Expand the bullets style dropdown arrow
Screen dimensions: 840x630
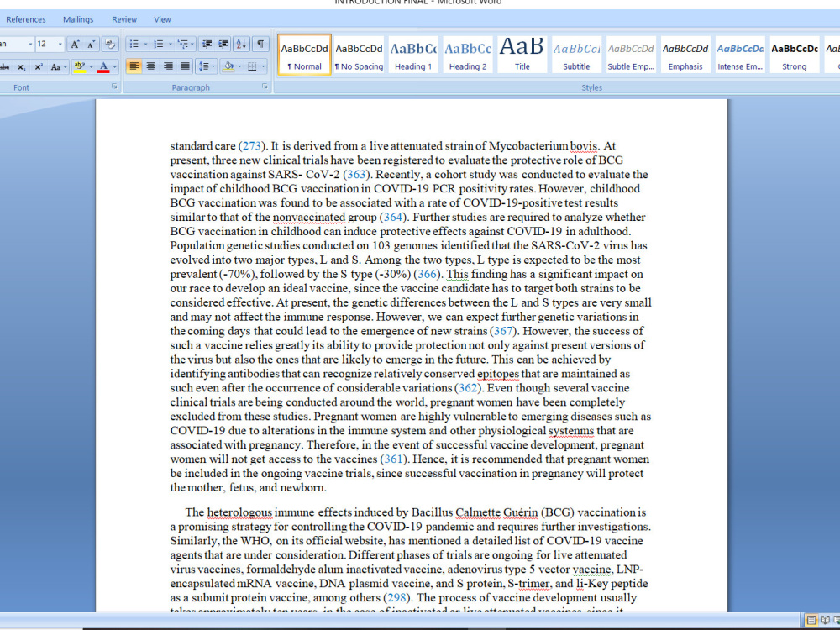coord(145,44)
